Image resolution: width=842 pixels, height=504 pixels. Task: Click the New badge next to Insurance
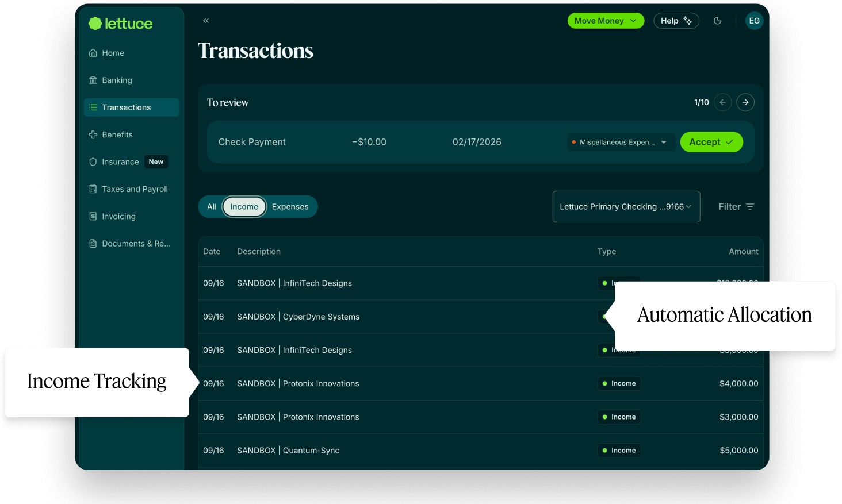156,162
